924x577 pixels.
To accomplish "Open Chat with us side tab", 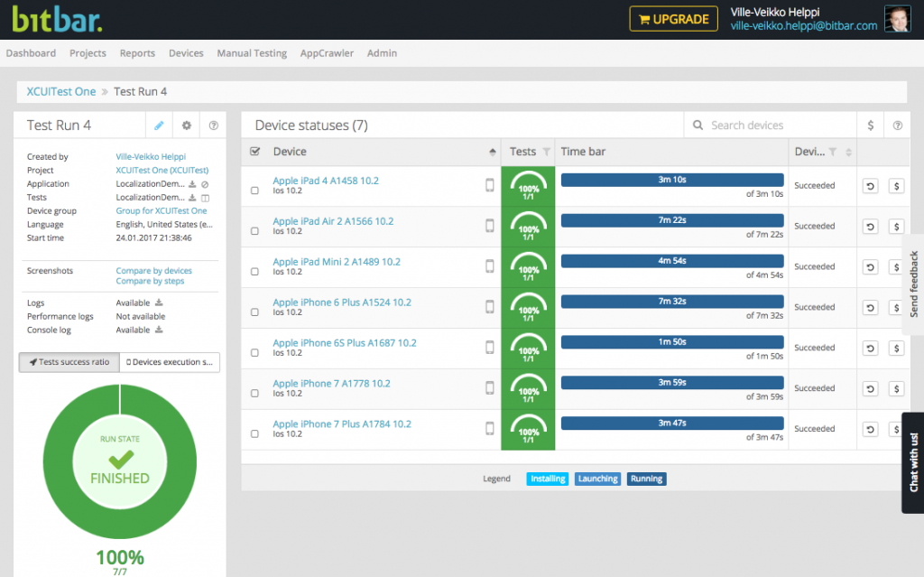I will pyautogui.click(x=913, y=462).
